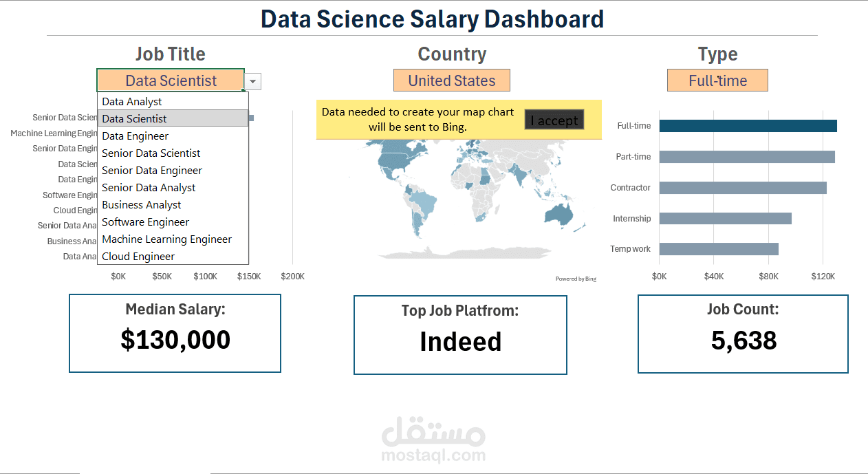The image size is (868, 474).
Task: Select "Data Analyst" from the job list
Action: click(131, 101)
